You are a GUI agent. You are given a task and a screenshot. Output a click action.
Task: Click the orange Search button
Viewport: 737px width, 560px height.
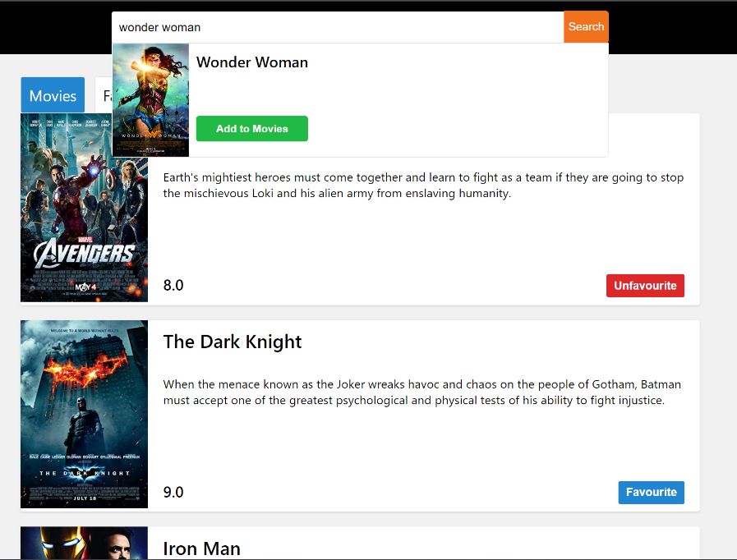click(x=586, y=27)
